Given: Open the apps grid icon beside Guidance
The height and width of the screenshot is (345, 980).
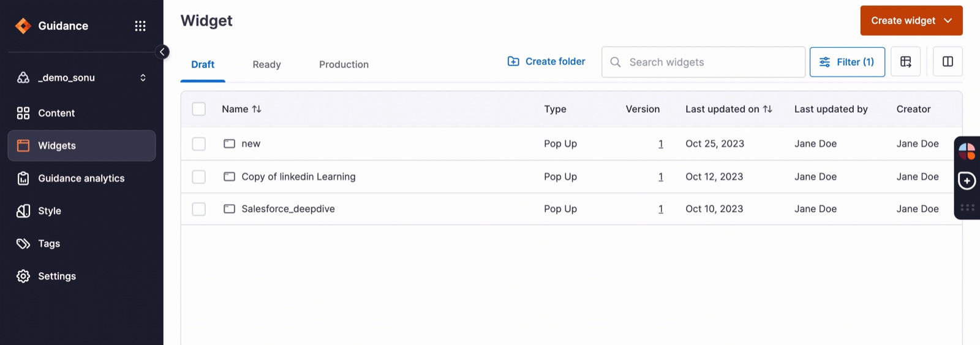Looking at the screenshot, I should pyautogui.click(x=140, y=26).
